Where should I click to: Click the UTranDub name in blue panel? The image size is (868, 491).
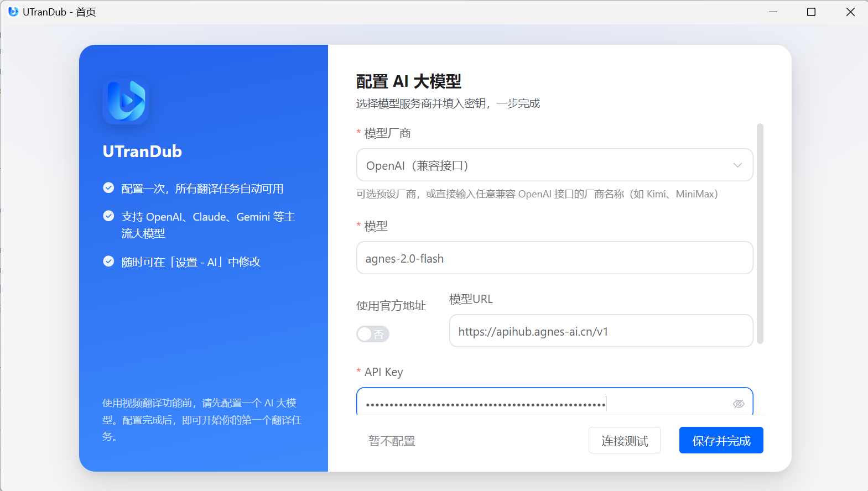point(142,151)
